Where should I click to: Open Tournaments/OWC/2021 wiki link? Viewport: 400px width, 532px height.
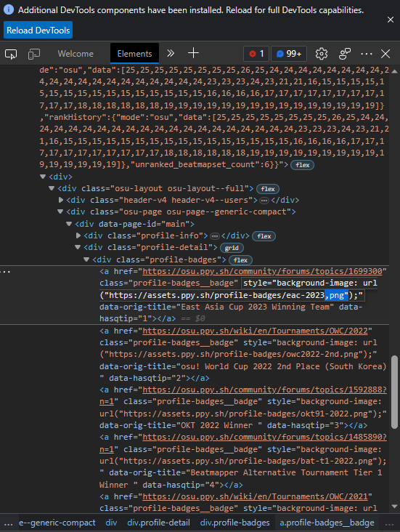tap(255, 496)
